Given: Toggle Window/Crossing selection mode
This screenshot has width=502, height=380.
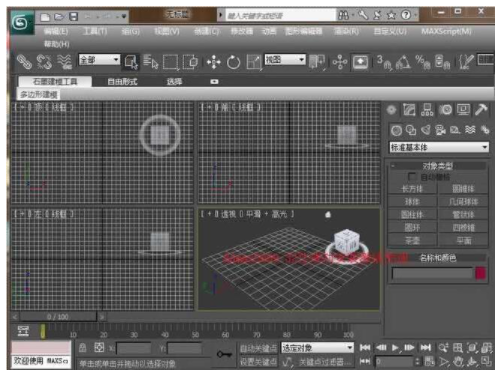Looking at the screenshot, I should click(190, 62).
